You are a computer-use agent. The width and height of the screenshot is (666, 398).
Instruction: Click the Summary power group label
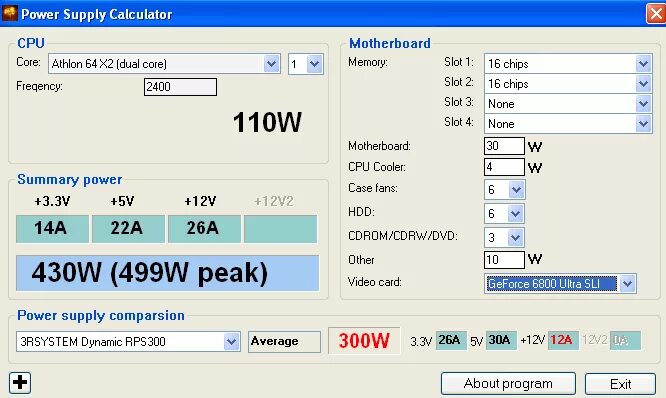click(x=70, y=180)
